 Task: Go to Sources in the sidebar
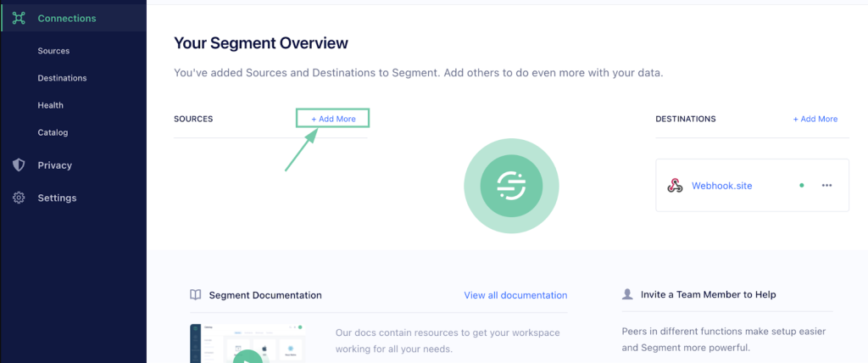(x=53, y=51)
